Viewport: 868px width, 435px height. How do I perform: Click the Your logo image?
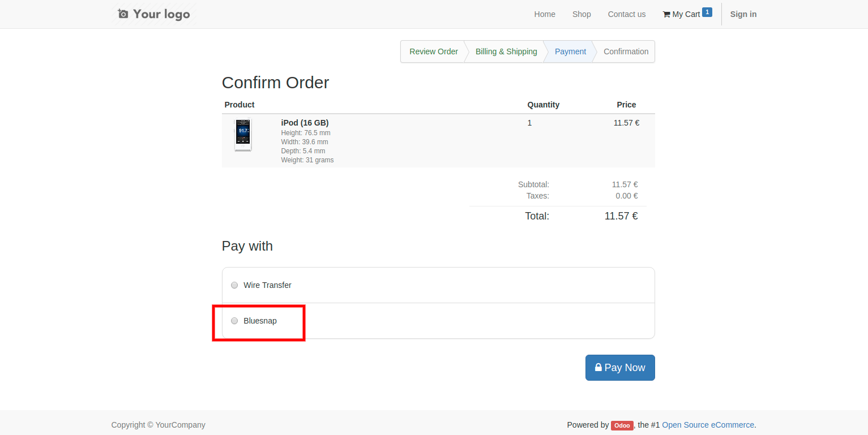(x=154, y=14)
